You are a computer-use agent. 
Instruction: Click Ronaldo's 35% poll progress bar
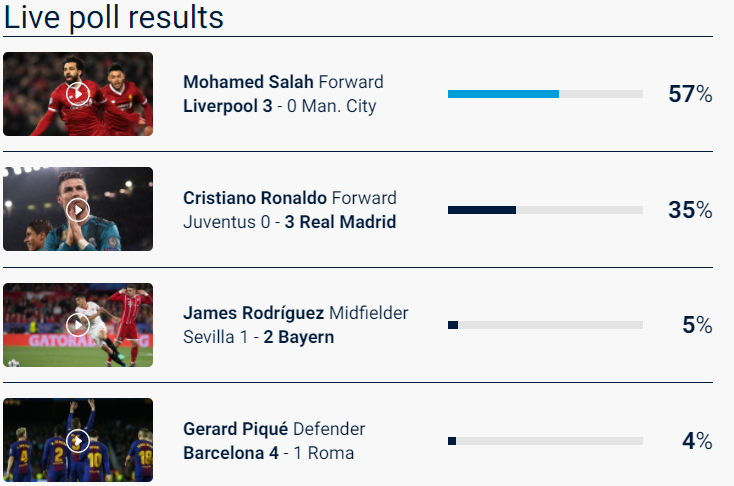click(545, 210)
